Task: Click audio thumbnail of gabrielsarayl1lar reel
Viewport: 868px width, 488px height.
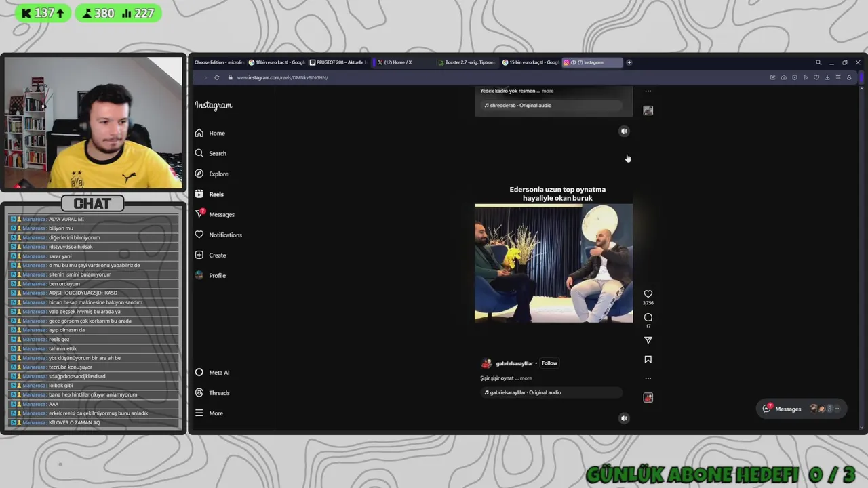Action: tap(648, 397)
